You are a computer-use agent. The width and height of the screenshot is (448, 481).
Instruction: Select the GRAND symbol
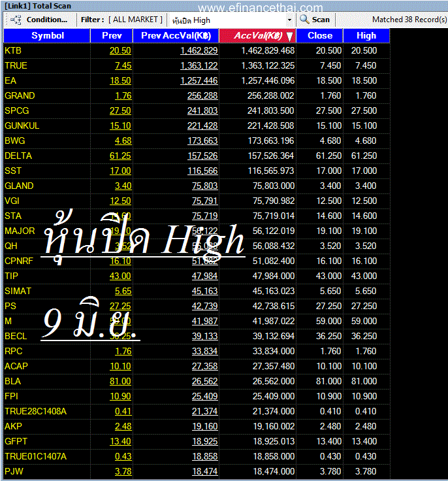(20, 95)
